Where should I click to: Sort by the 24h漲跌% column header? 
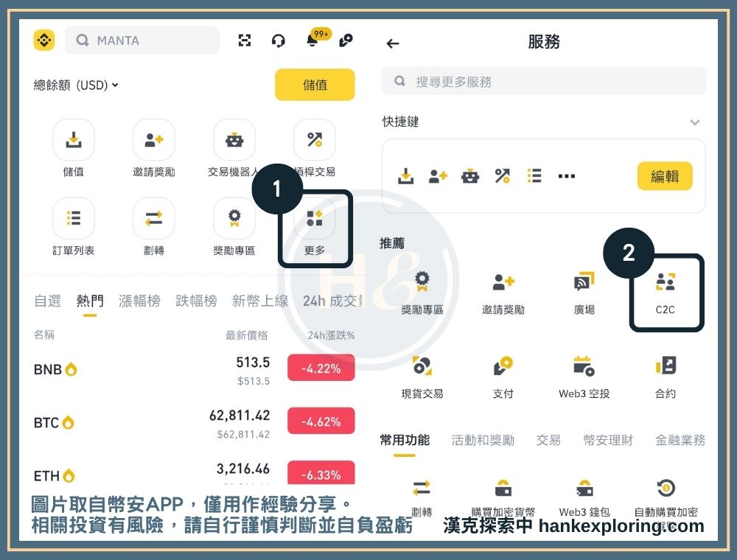[x=331, y=335]
